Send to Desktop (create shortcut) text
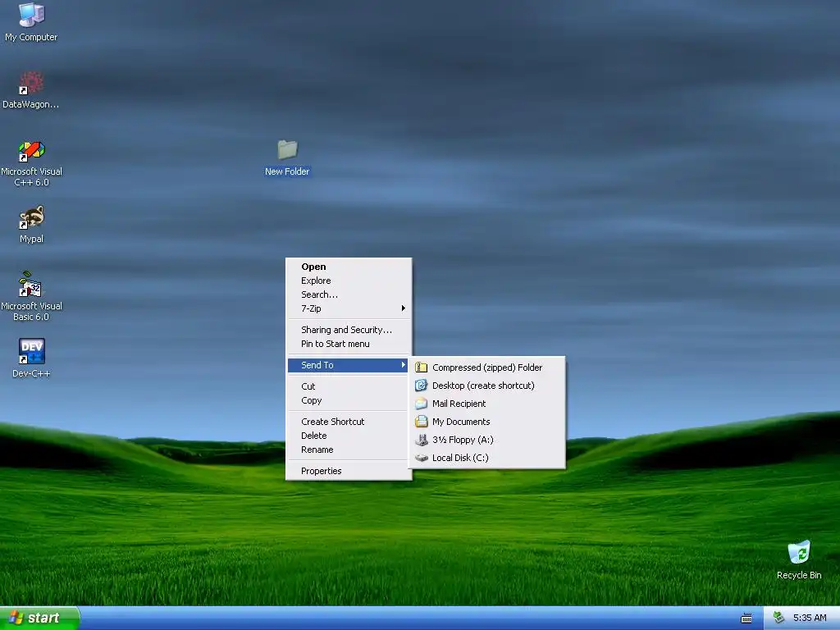 point(483,386)
